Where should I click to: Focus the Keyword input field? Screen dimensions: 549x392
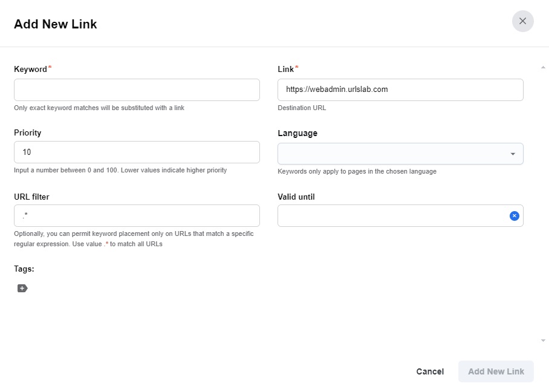pos(137,90)
